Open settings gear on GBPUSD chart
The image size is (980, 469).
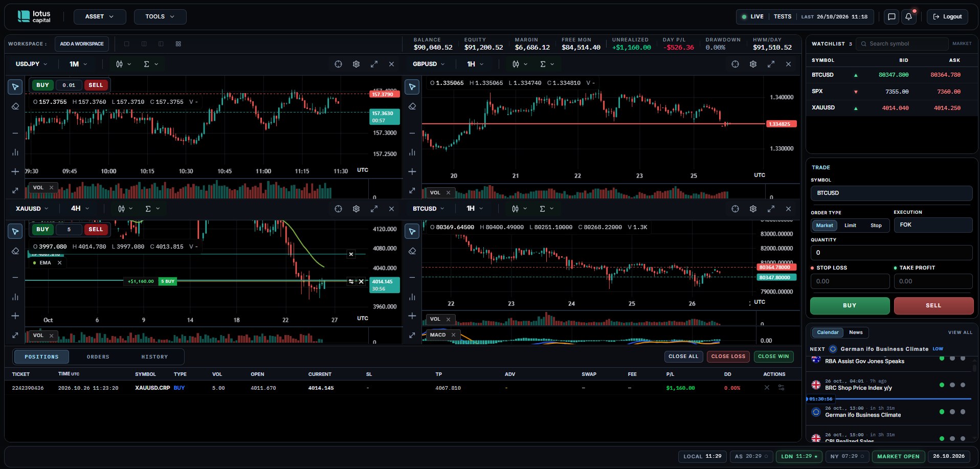click(x=753, y=64)
